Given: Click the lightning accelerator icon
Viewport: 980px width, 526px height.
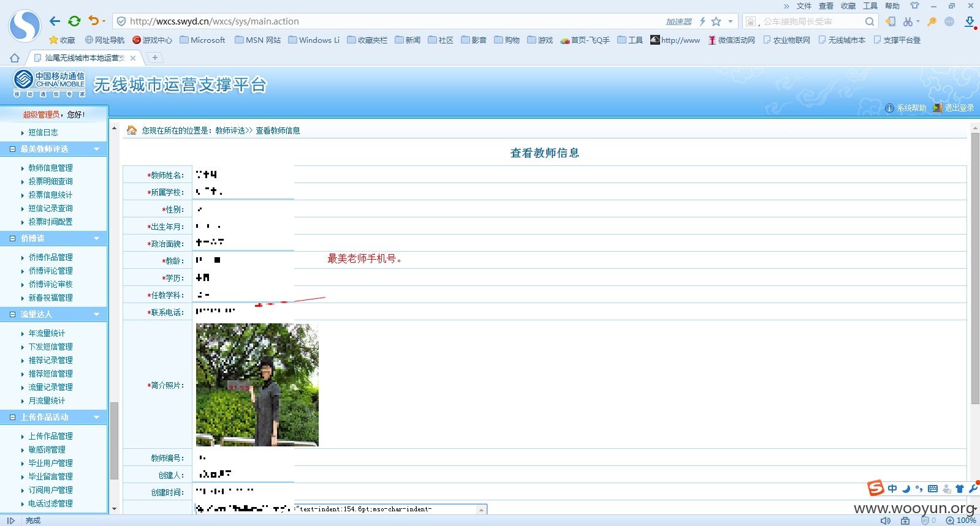Looking at the screenshot, I should click(702, 21).
